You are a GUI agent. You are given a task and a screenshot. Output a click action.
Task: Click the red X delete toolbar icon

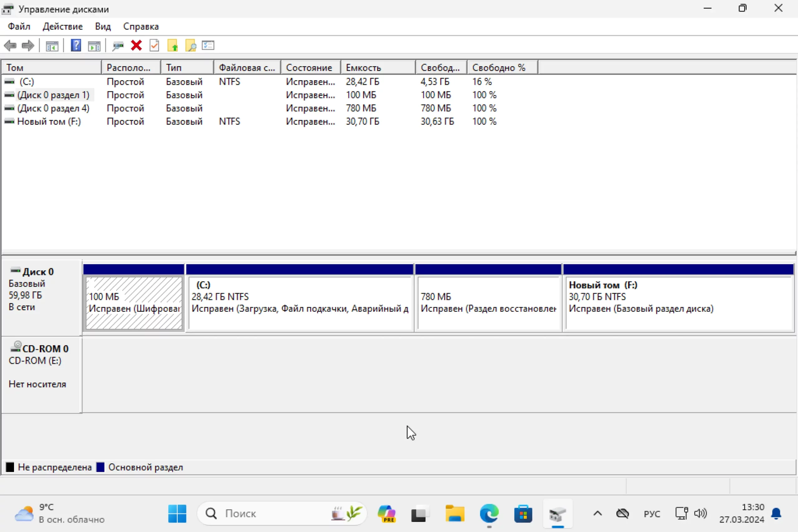[x=137, y=46]
